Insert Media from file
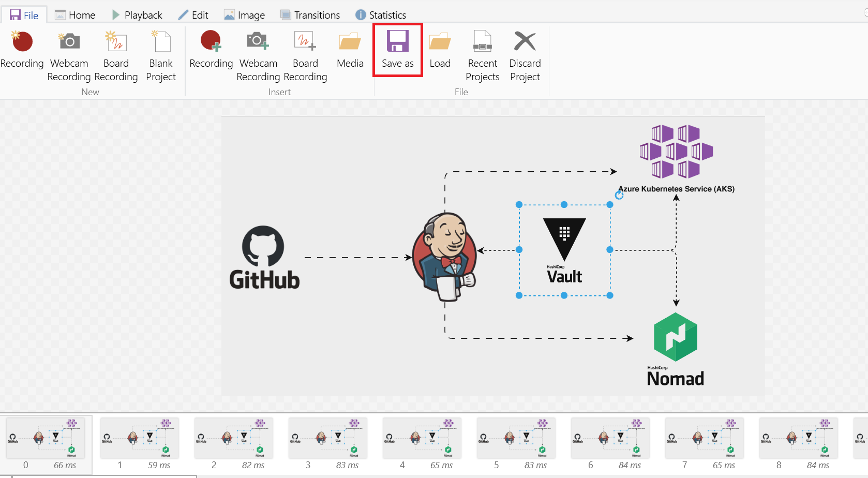868x478 pixels. tap(350, 50)
